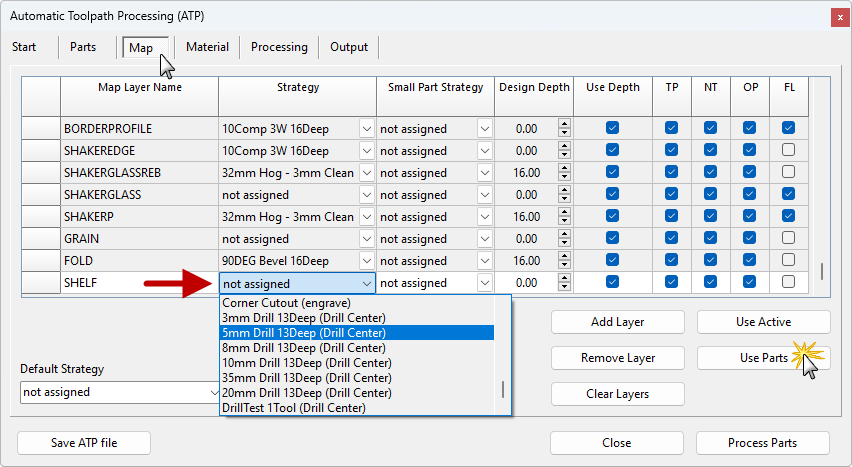The height and width of the screenshot is (467, 852).
Task: Expand Small Part Strategy for SHAKERGLASS
Action: coord(484,195)
